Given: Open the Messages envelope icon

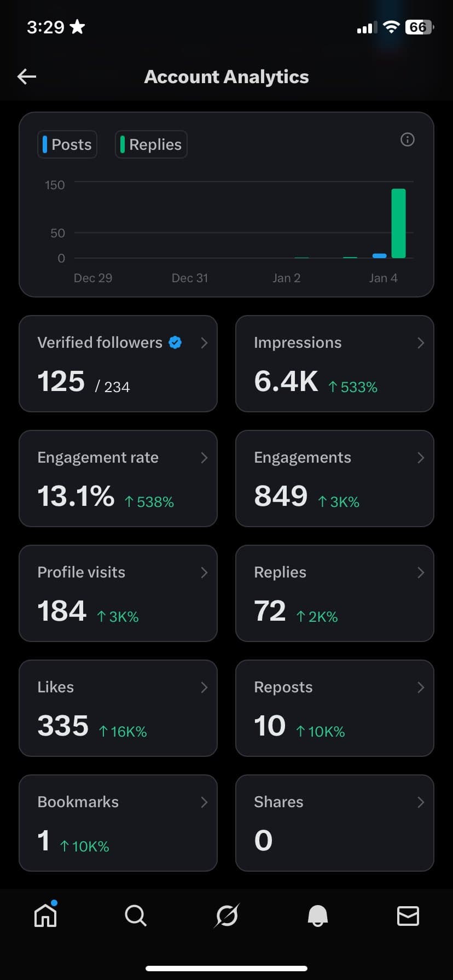Looking at the screenshot, I should (408, 915).
